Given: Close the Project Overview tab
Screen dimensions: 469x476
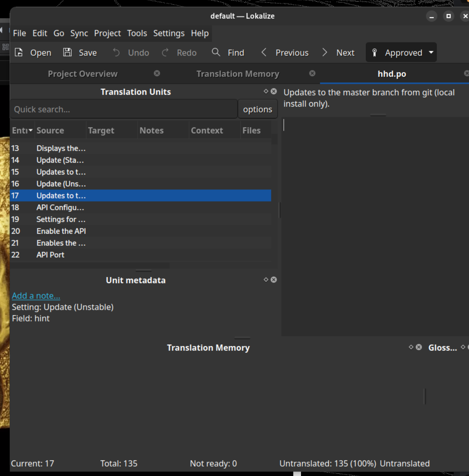Looking at the screenshot, I should [157, 73].
